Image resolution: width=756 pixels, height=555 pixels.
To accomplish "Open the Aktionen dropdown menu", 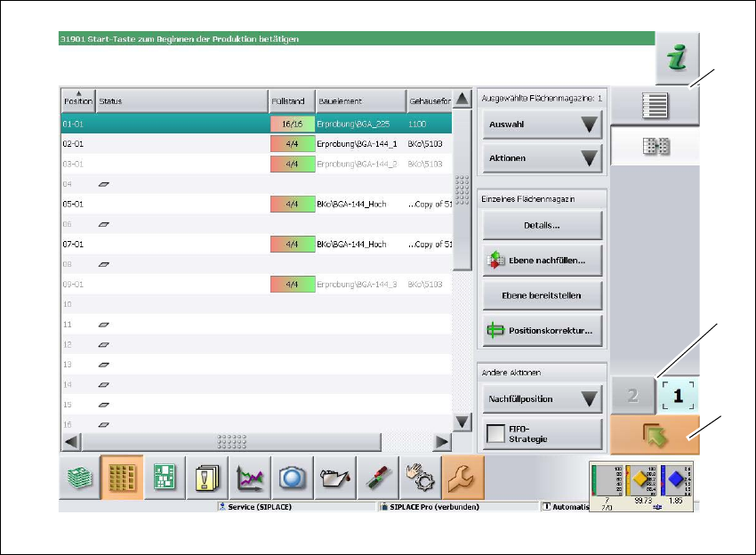I will coord(543,158).
